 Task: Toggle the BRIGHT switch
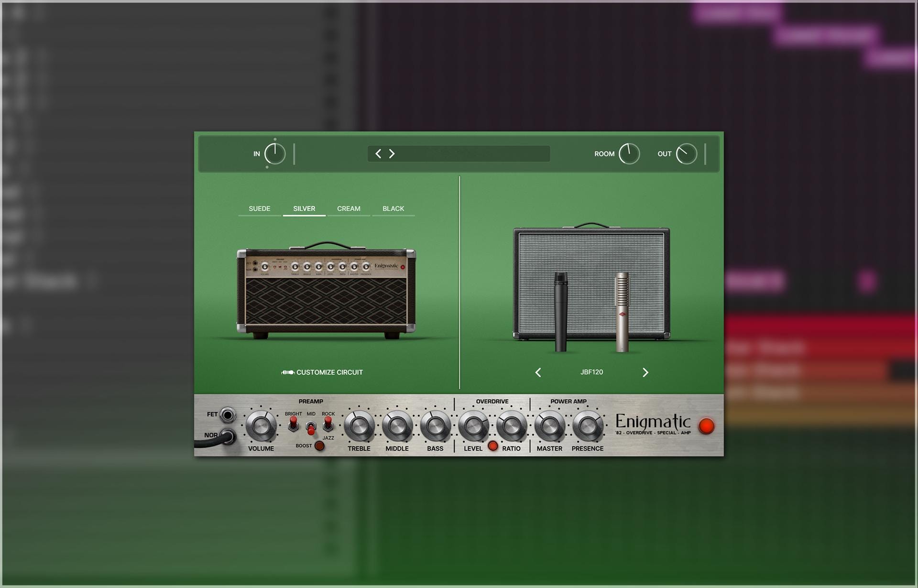coord(293,424)
